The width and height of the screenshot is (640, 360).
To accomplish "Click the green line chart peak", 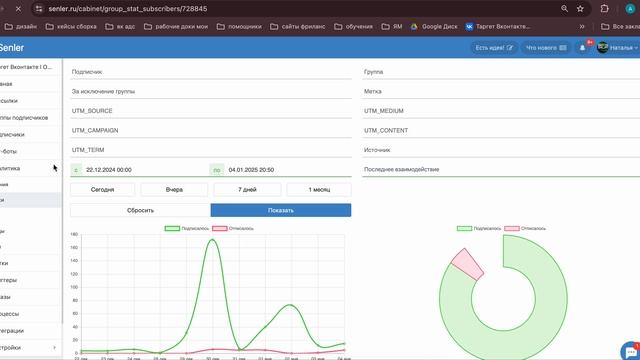I will (x=212, y=240).
